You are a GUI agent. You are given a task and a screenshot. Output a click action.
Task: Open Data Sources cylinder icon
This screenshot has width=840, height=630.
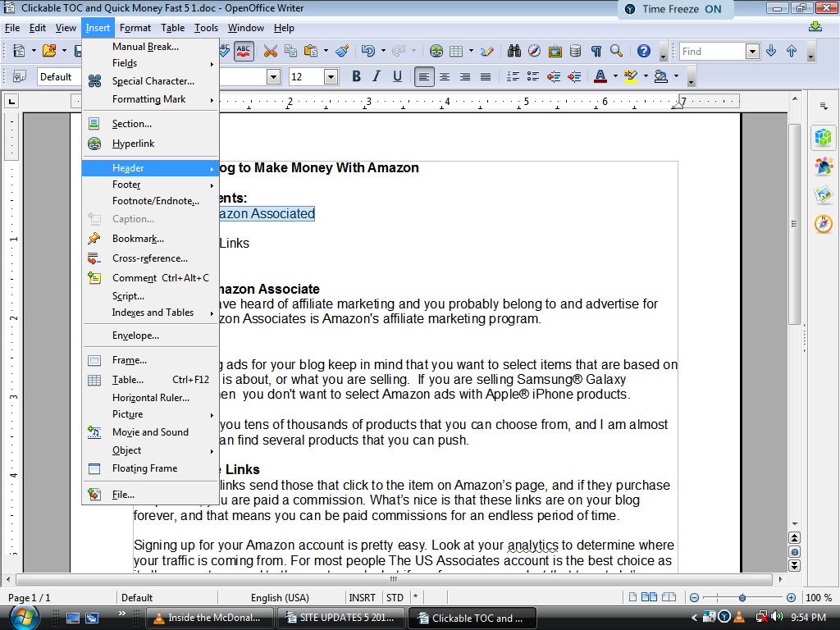pyautogui.click(x=575, y=51)
